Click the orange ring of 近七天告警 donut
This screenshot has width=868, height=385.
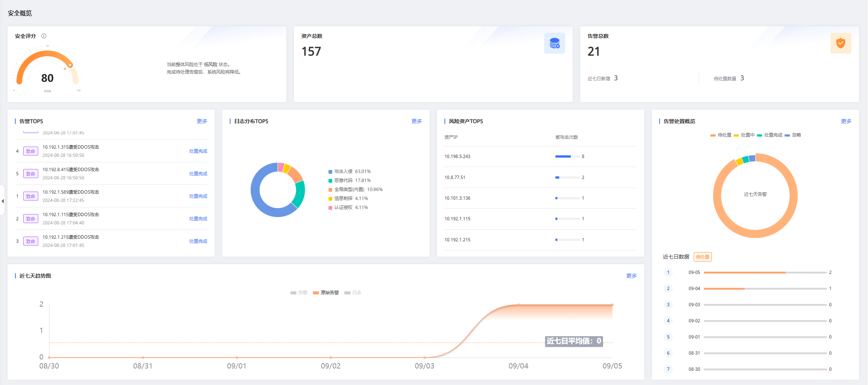755,233
